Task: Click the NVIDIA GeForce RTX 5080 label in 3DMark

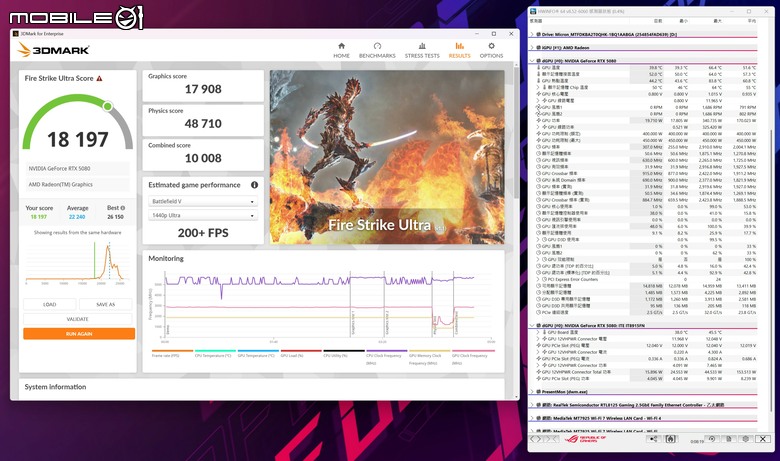Action: 59,169
